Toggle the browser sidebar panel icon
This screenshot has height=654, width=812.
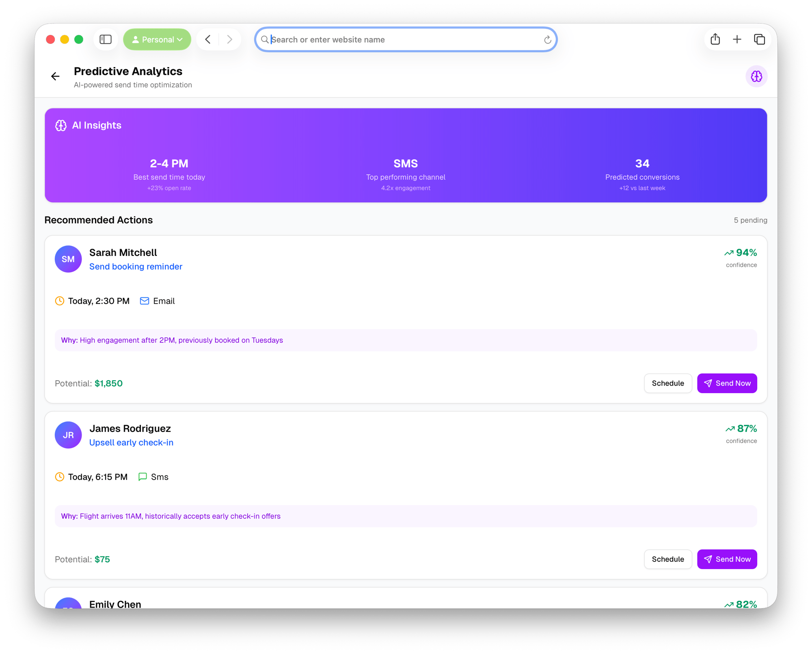click(x=106, y=39)
